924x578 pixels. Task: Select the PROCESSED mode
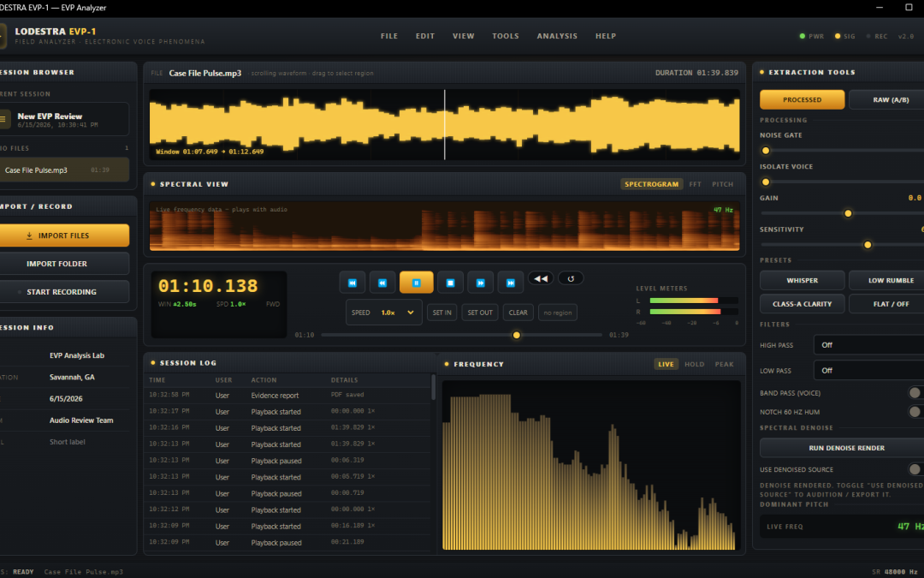[802, 99]
